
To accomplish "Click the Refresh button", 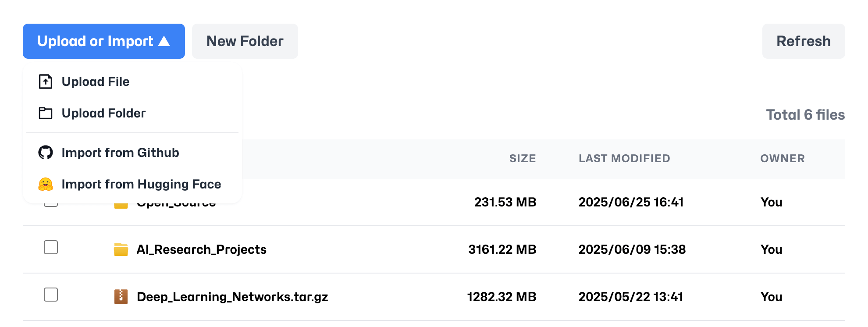I will 803,41.
